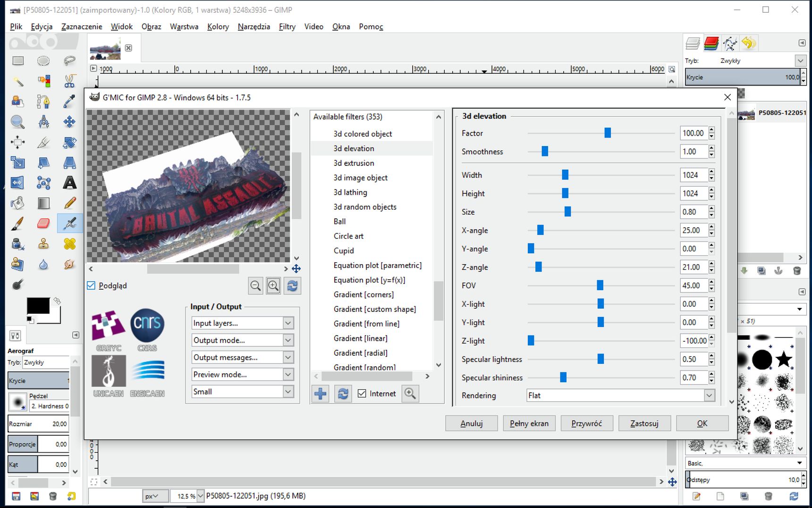Select the Move tool
Viewport: 812px width, 508px height.
point(69,122)
